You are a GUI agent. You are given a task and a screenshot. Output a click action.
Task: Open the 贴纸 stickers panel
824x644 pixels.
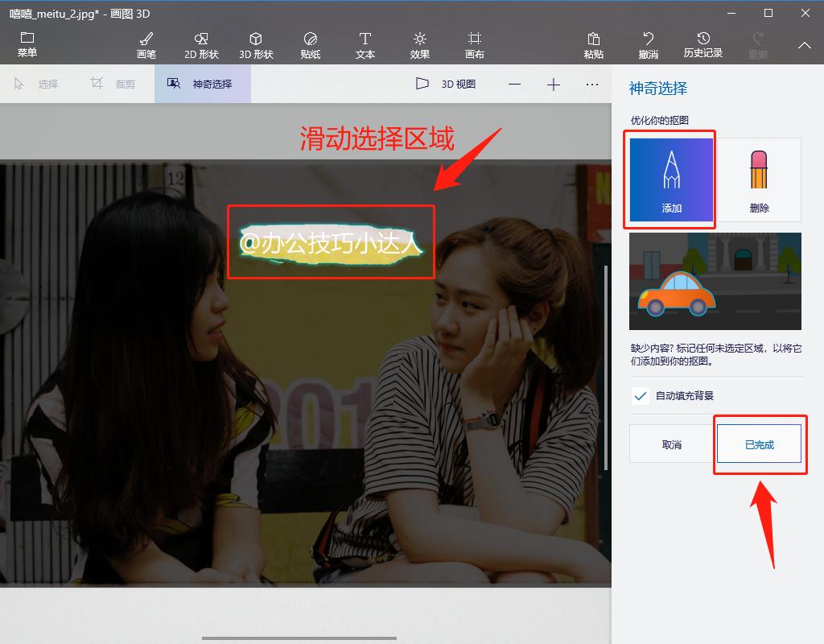click(x=311, y=44)
